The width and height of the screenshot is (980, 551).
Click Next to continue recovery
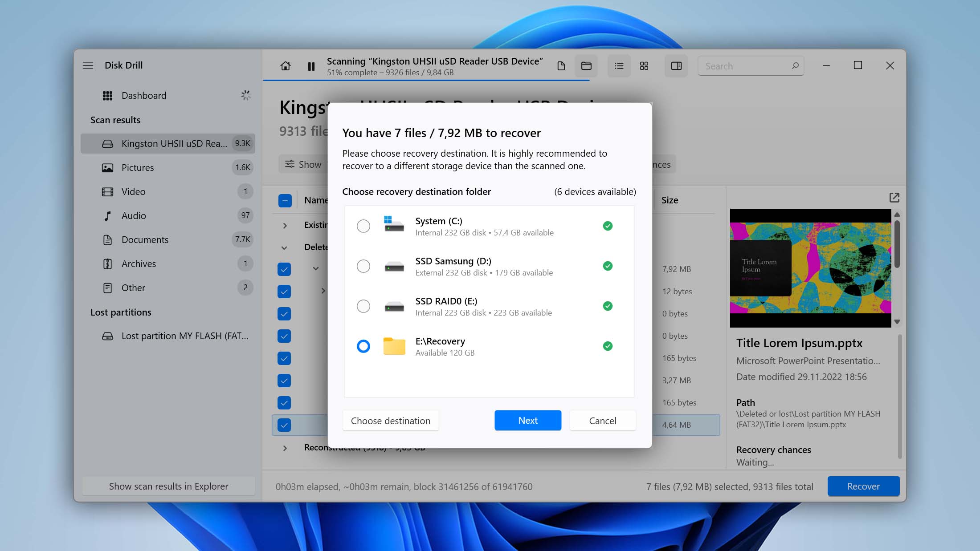point(528,421)
